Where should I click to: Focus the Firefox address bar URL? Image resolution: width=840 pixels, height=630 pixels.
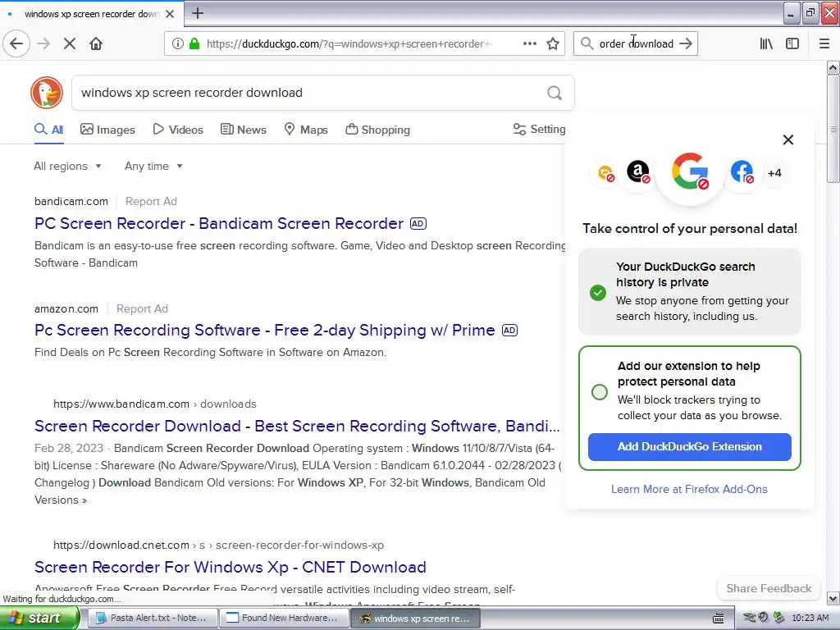(349, 44)
